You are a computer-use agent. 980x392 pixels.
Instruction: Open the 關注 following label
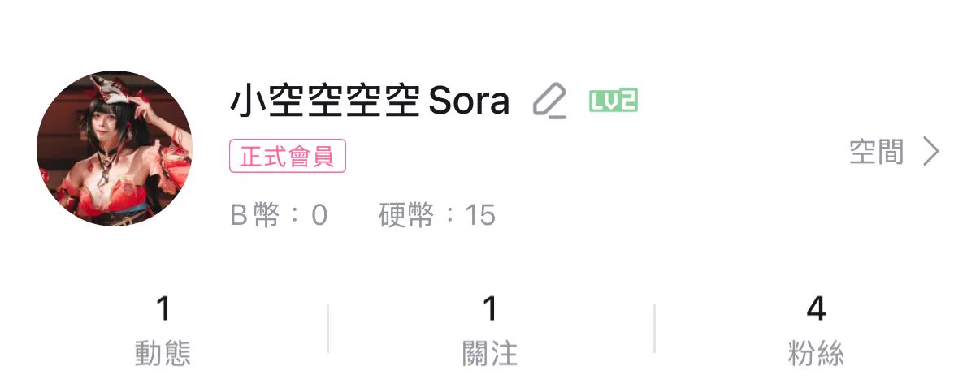point(489,354)
